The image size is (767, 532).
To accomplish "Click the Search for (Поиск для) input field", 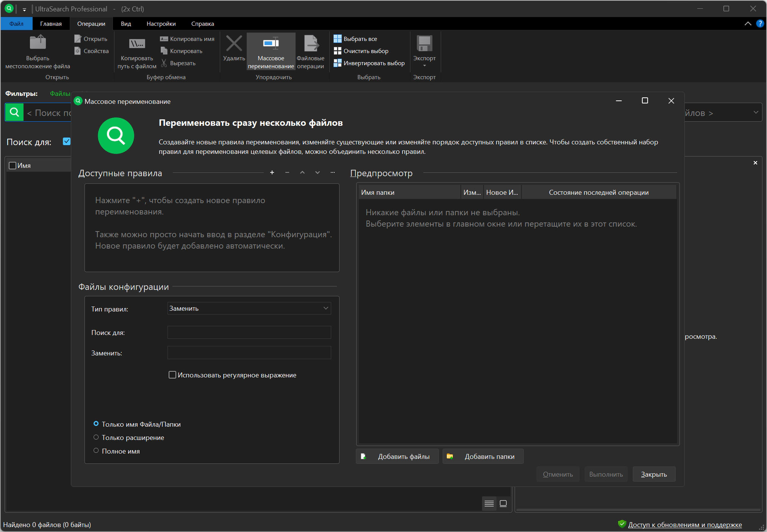I will click(x=249, y=332).
